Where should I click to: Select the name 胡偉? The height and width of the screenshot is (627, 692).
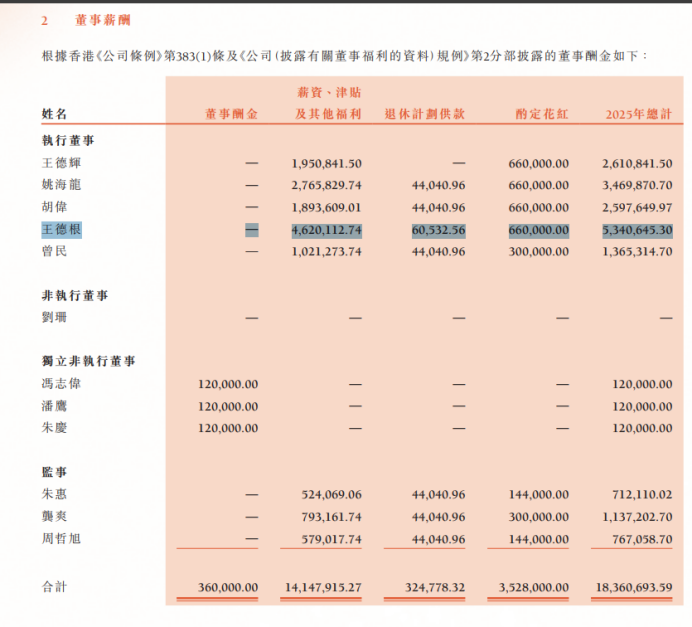(54, 207)
